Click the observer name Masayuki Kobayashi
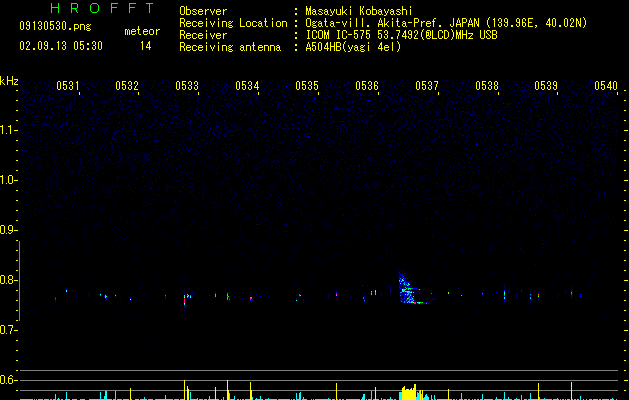This screenshot has height=400, width=629. [359, 11]
